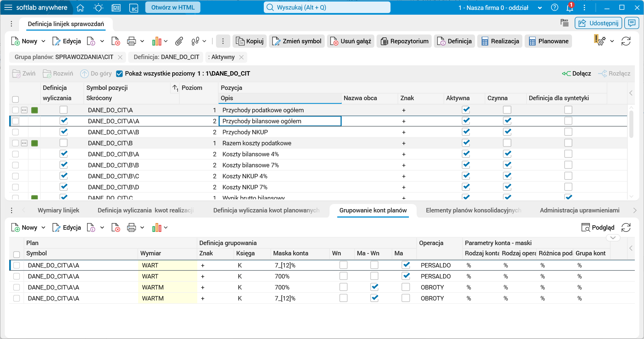Screen dimensions: 644x339
Task: Open the notifications bell
Action: [570, 8]
